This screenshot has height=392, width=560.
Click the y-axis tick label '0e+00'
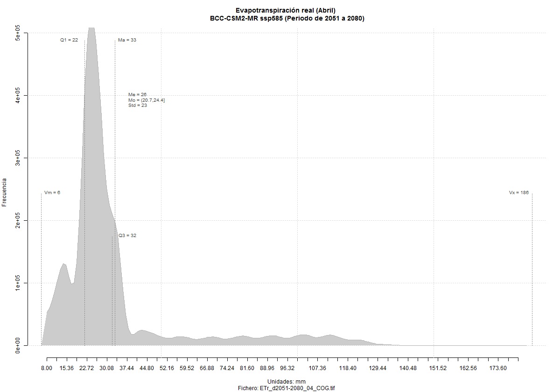pos(18,346)
